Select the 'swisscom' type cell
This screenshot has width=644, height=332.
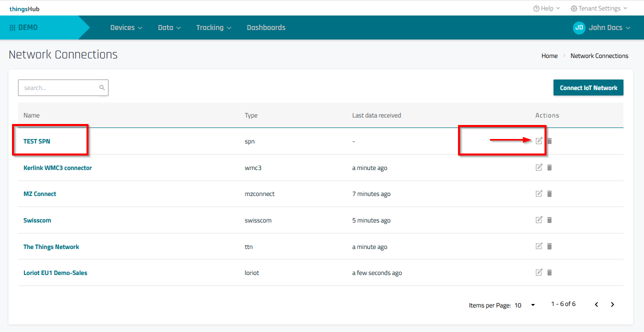click(x=258, y=220)
